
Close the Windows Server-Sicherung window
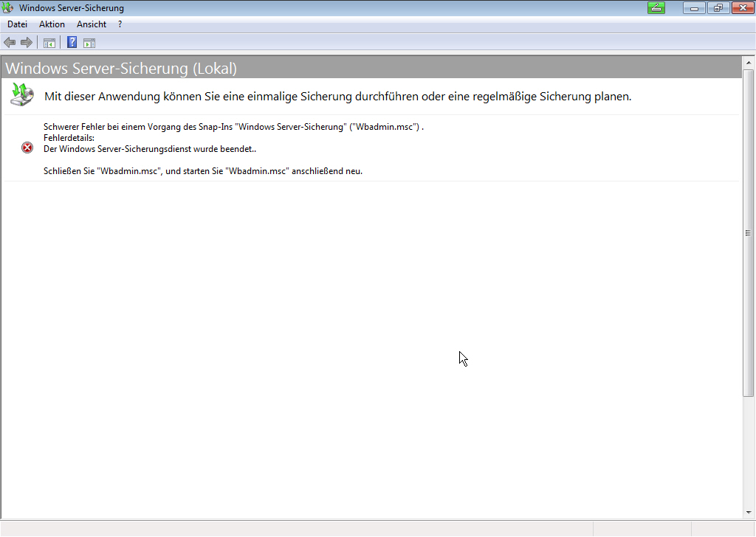(743, 7)
